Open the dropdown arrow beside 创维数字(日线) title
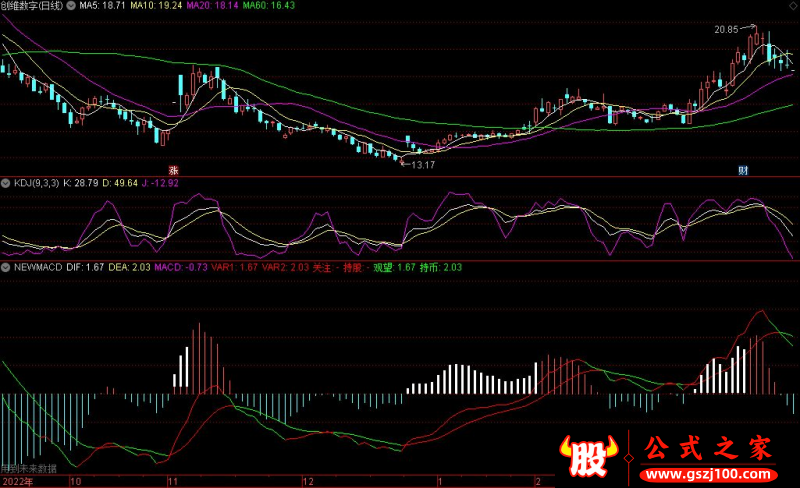The height and width of the screenshot is (488, 800). (73, 6)
